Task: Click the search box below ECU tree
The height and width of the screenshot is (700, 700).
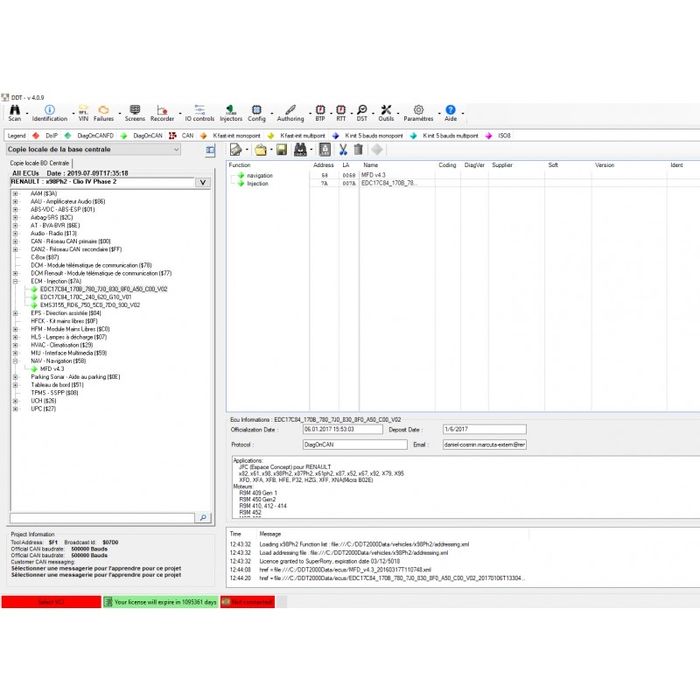Action: [102, 517]
